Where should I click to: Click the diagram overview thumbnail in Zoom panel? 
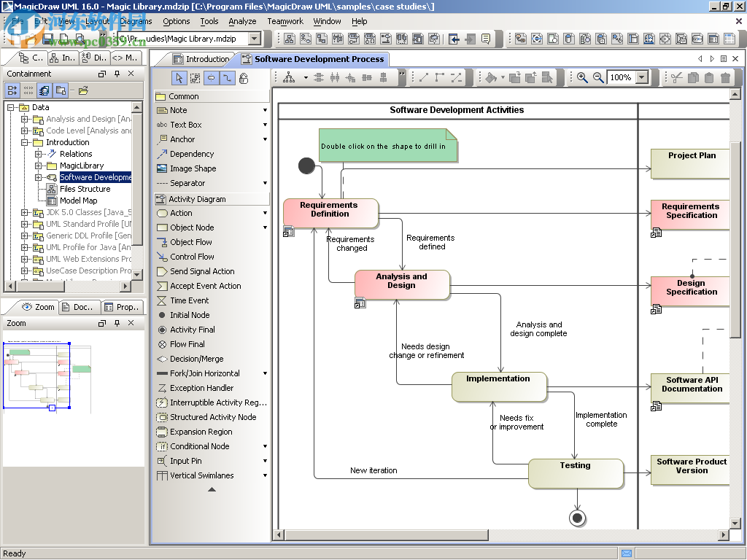click(36, 376)
